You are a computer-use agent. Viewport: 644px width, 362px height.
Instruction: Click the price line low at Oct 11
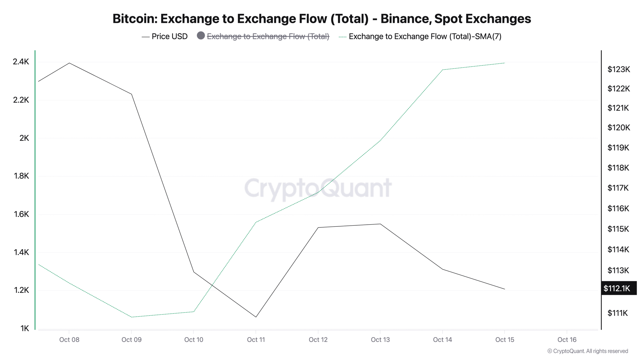coord(256,317)
